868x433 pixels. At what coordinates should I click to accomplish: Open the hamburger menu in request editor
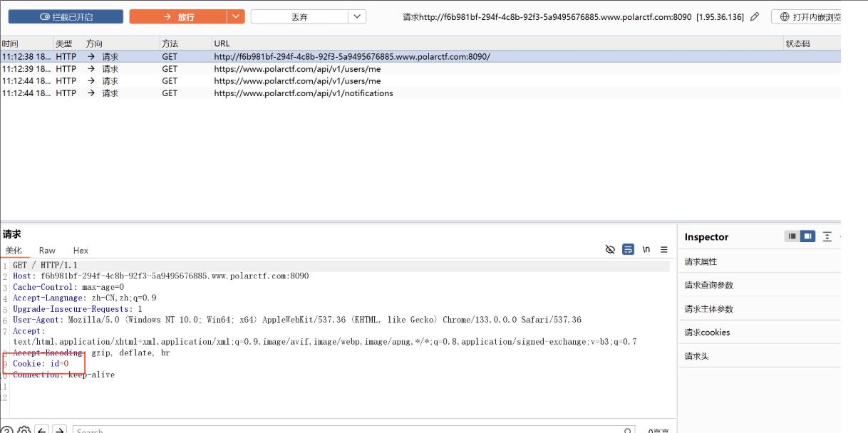664,249
